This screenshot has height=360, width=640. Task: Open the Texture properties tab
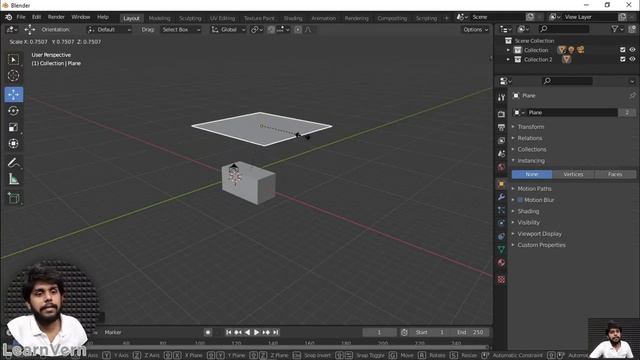click(x=501, y=280)
